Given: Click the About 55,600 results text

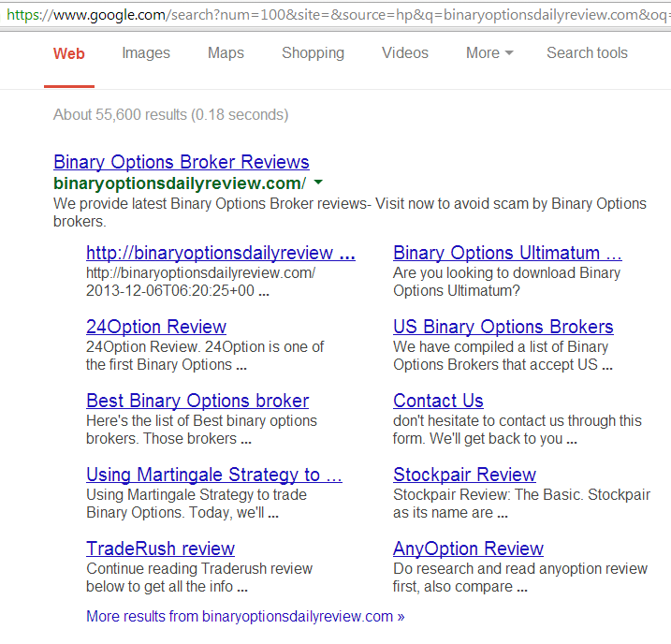Looking at the screenshot, I should (170, 115).
